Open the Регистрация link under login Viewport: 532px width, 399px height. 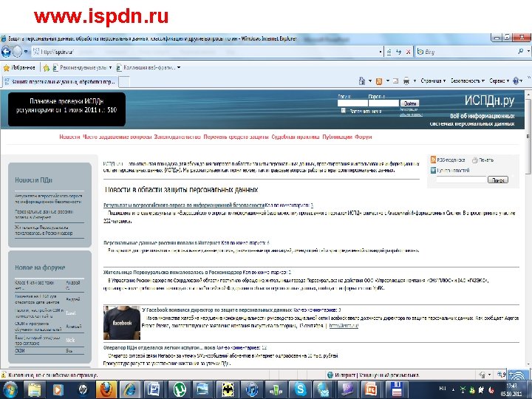pos(409,109)
